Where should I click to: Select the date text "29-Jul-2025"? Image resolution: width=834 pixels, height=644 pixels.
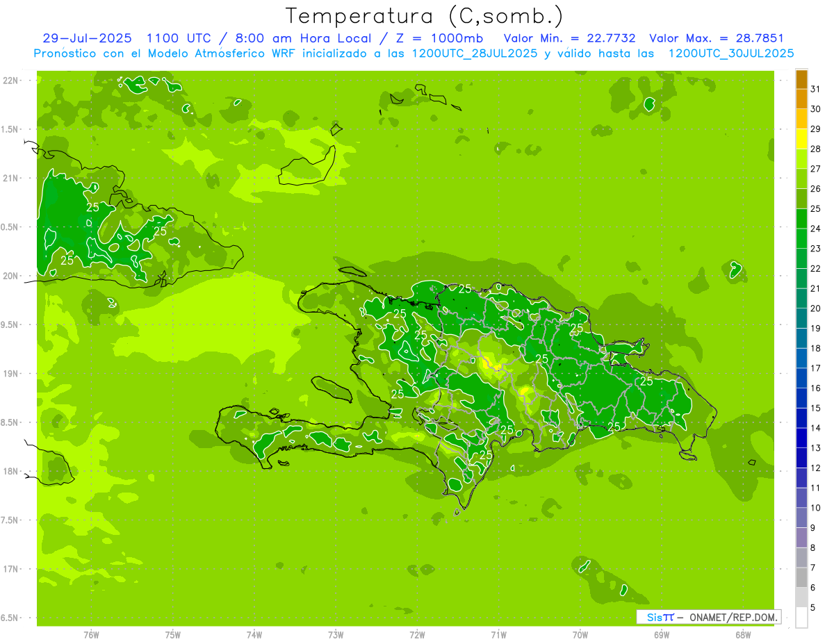click(88, 38)
